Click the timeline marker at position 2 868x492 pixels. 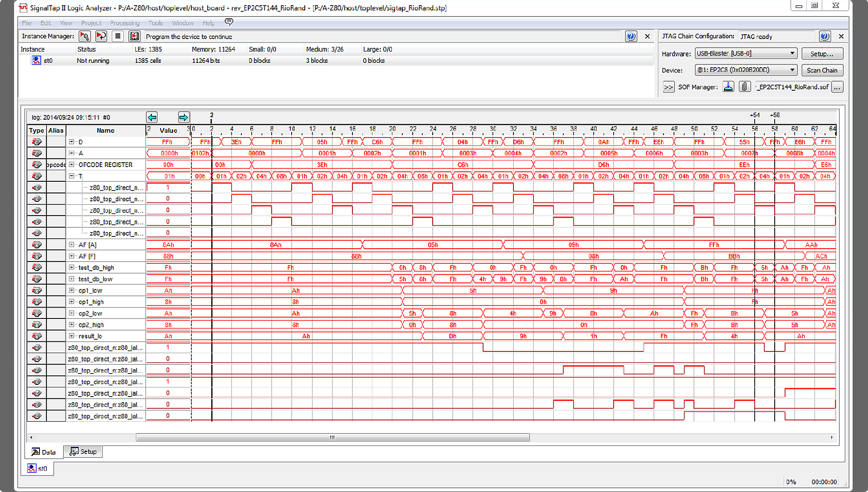pyautogui.click(x=212, y=116)
